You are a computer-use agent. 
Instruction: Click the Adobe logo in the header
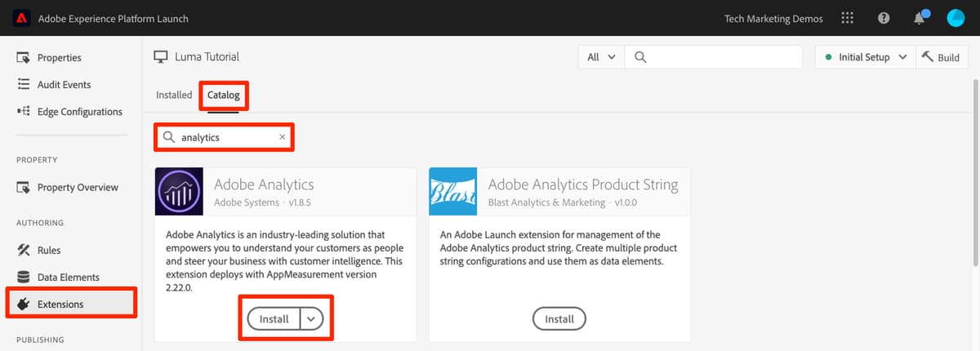pyautogui.click(x=22, y=18)
